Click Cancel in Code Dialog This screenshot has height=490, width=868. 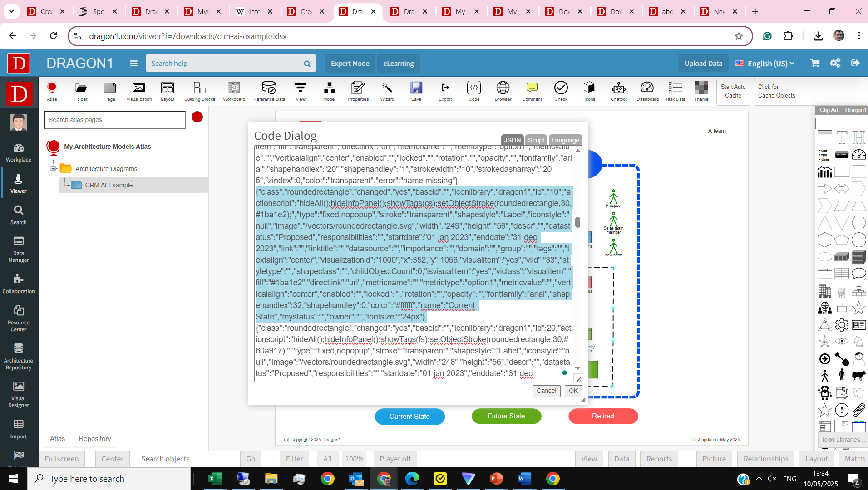click(546, 391)
